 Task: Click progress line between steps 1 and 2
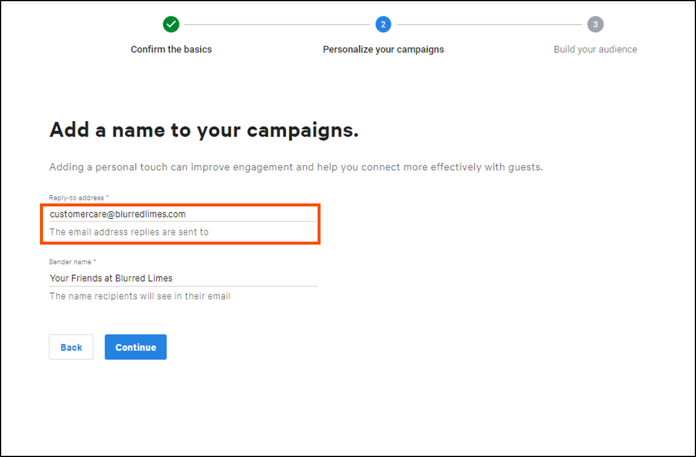[x=277, y=24]
